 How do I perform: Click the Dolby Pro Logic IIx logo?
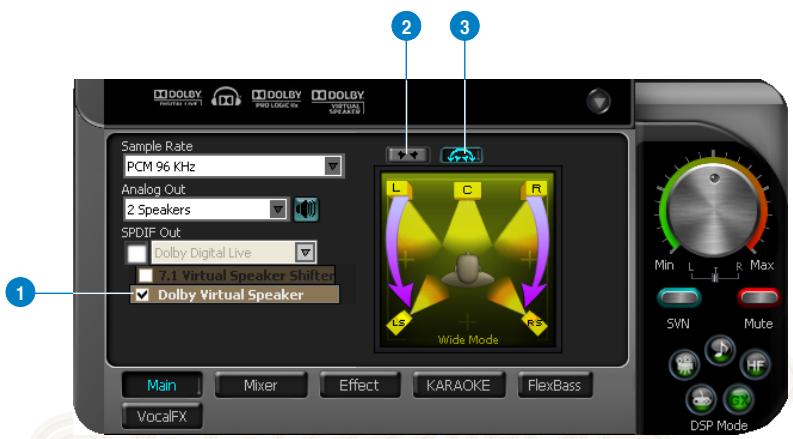click(x=276, y=98)
